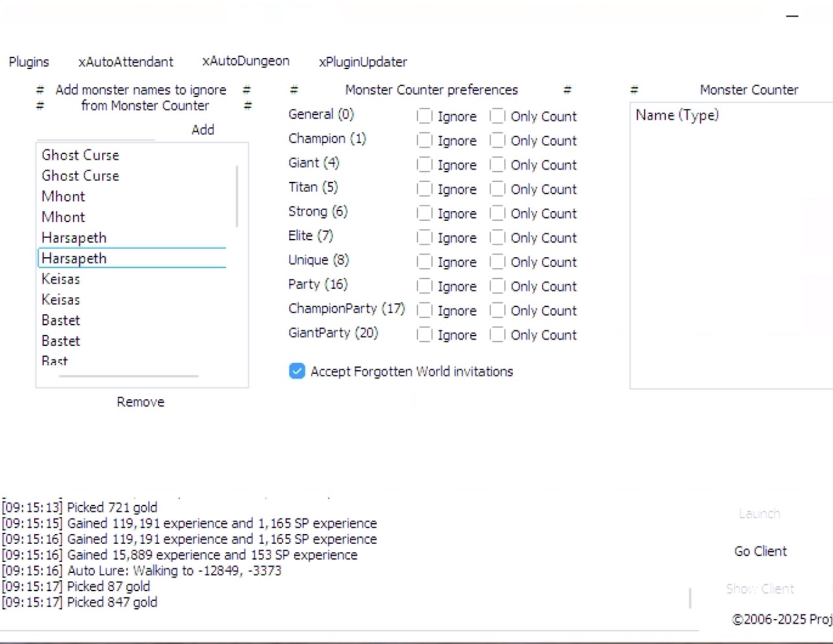Select the first Keisas entry in list
The width and height of the screenshot is (833, 644).
coord(61,279)
